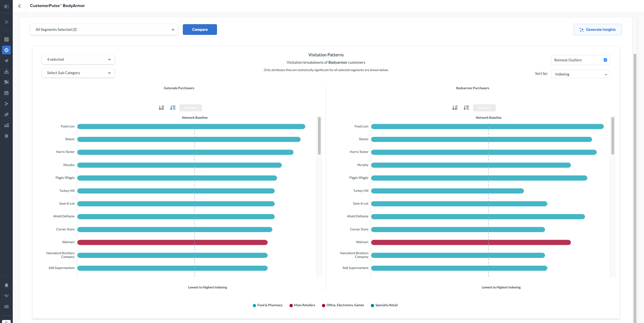Click the Bodyarmor Purchasers heading
Image resolution: width=644 pixels, height=323 pixels.
473,88
